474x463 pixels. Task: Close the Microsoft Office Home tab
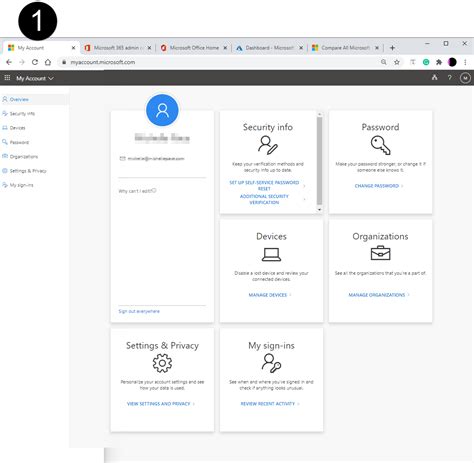pos(225,48)
